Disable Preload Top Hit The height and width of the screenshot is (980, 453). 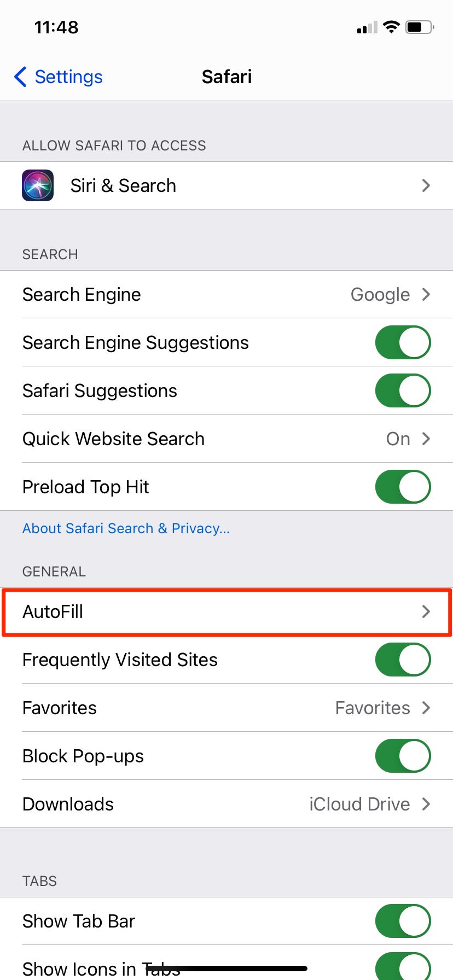pos(403,487)
